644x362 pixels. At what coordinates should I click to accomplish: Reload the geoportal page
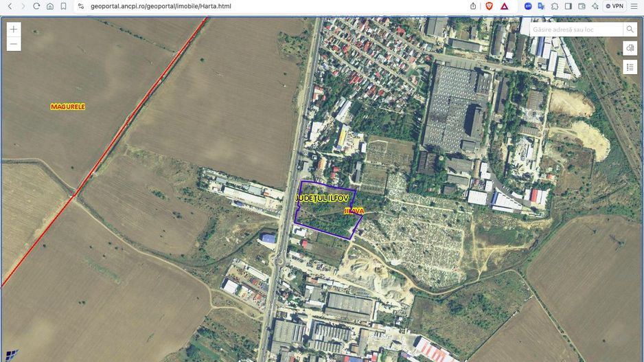[36, 6]
